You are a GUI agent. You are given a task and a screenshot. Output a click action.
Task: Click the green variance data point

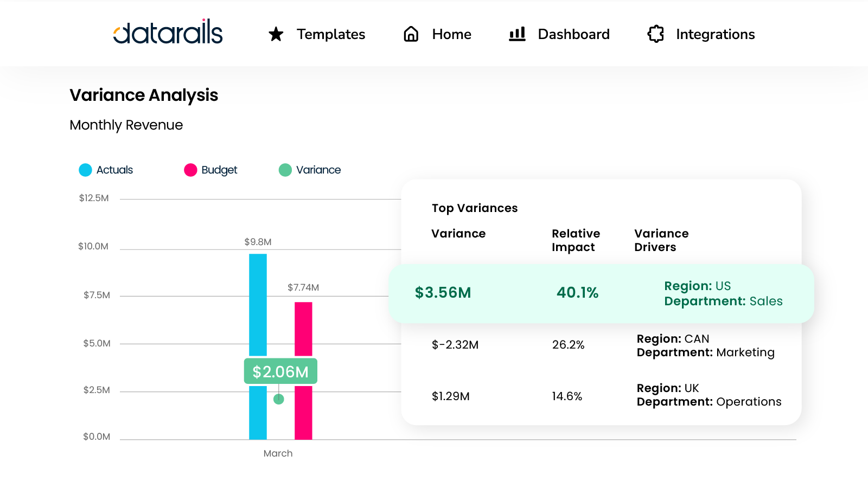[x=279, y=399]
